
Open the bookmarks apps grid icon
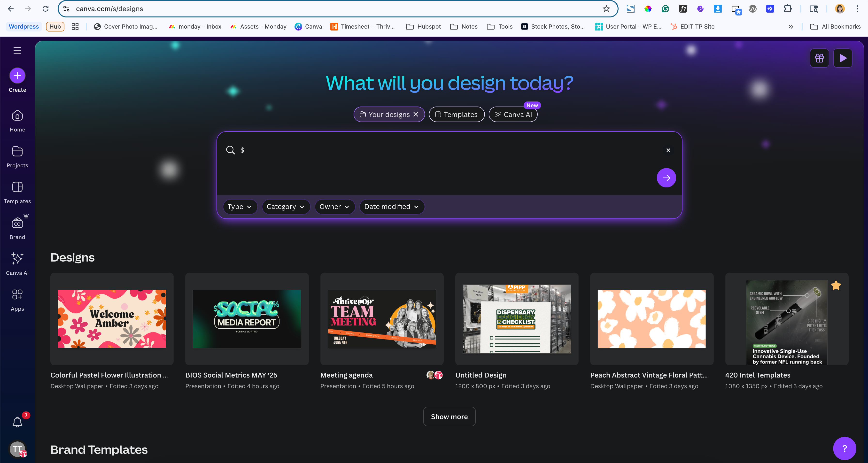coord(75,27)
